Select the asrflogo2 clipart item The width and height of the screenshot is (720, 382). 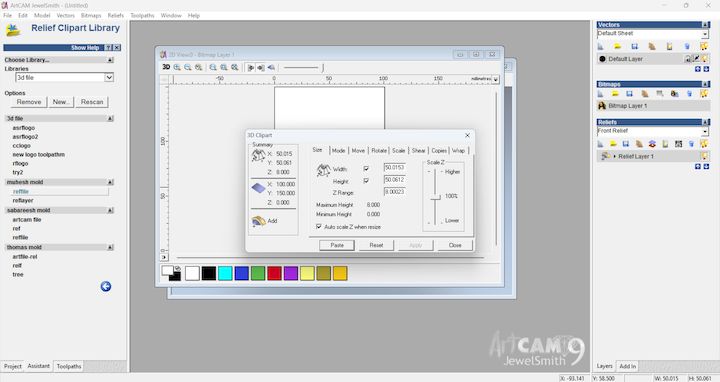[x=25, y=137]
